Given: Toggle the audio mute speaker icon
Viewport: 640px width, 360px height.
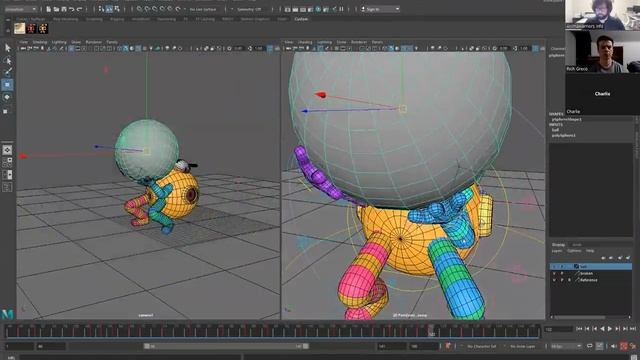Looking at the screenshot, I should point(613,346).
